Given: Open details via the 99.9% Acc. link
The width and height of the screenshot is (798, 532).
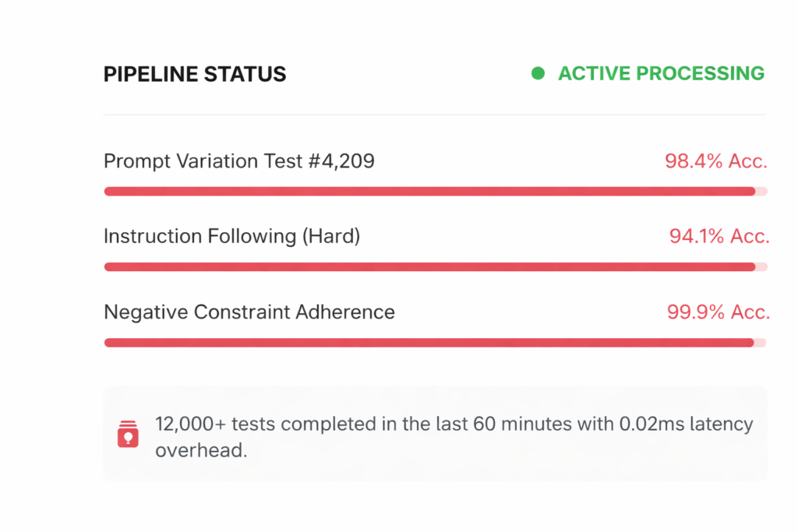Looking at the screenshot, I should click(x=719, y=312).
